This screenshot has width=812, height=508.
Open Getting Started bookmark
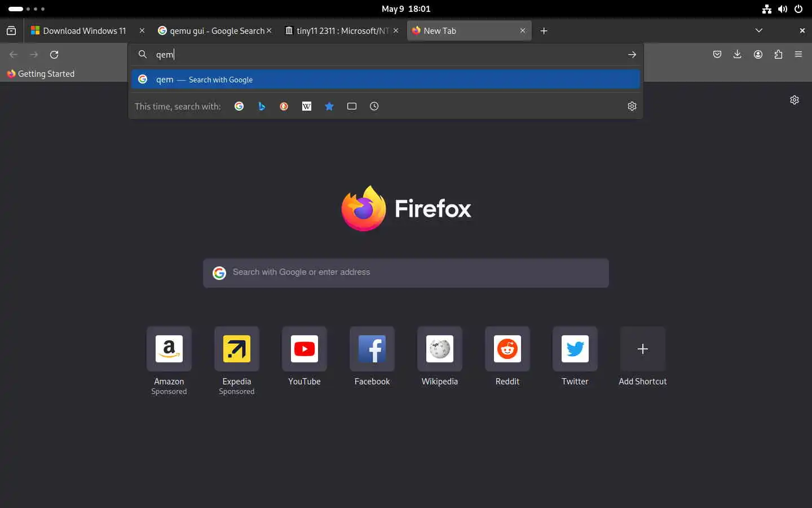tap(41, 74)
